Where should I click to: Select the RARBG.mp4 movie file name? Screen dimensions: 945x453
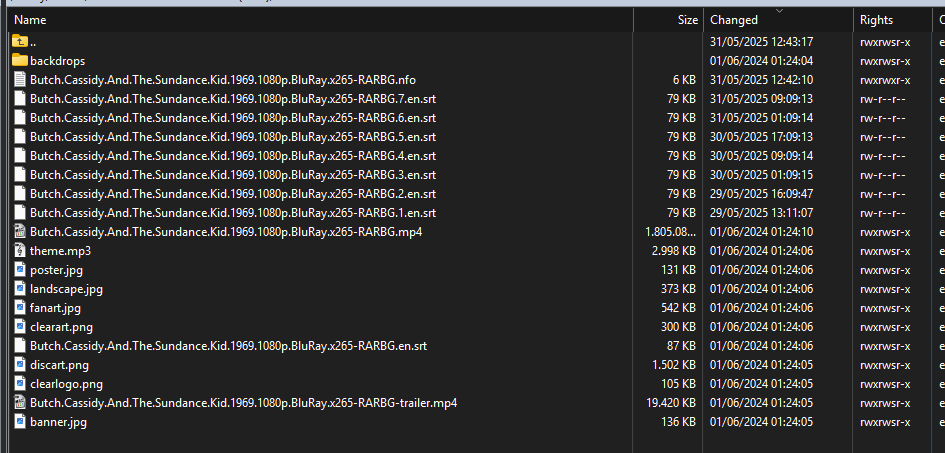click(x=226, y=232)
